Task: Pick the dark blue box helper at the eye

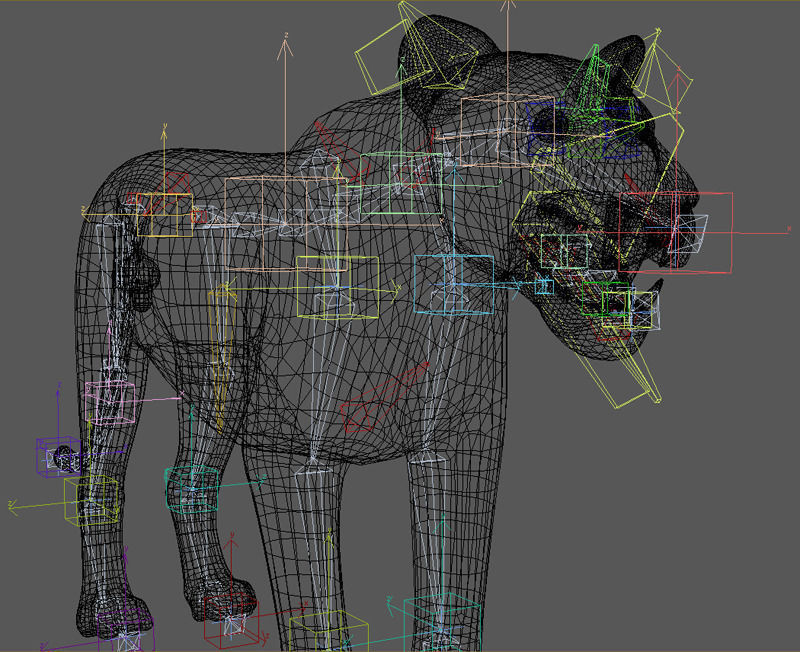Action: pos(545,129)
